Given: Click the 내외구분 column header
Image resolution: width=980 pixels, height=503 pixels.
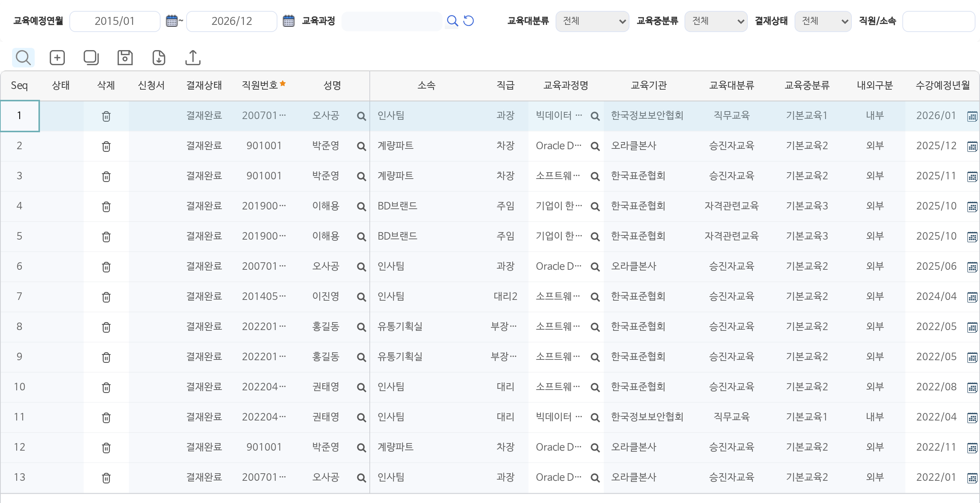Looking at the screenshot, I should click(x=874, y=85).
